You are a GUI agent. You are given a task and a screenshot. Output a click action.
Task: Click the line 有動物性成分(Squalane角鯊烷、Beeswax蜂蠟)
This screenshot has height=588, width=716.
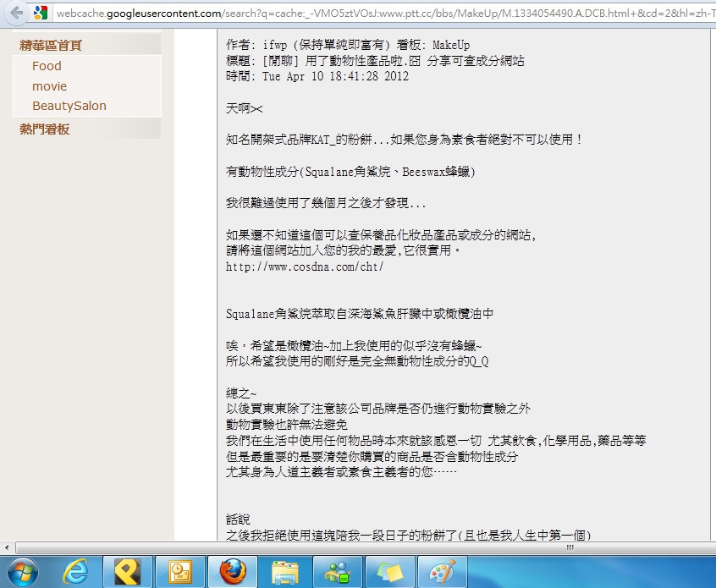(x=350, y=172)
